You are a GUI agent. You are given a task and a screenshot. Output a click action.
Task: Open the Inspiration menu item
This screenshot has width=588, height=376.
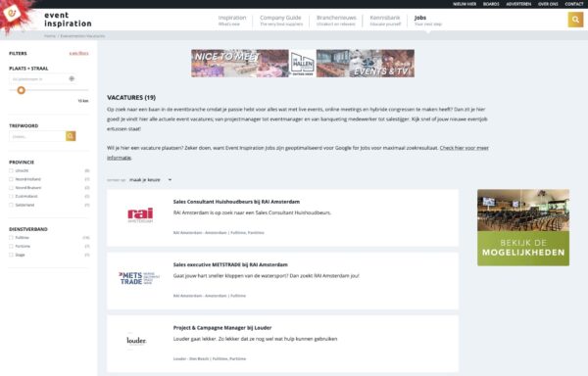point(232,21)
